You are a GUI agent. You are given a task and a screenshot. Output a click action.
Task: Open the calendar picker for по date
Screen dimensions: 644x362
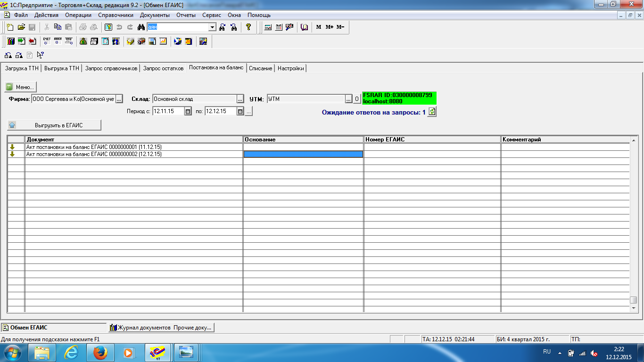pyautogui.click(x=240, y=112)
